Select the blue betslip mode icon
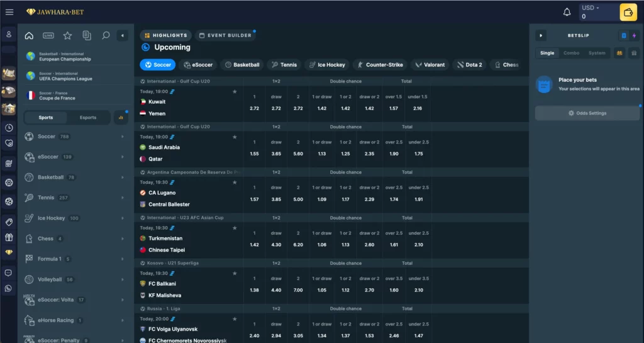This screenshot has height=343, width=644. 624,36
